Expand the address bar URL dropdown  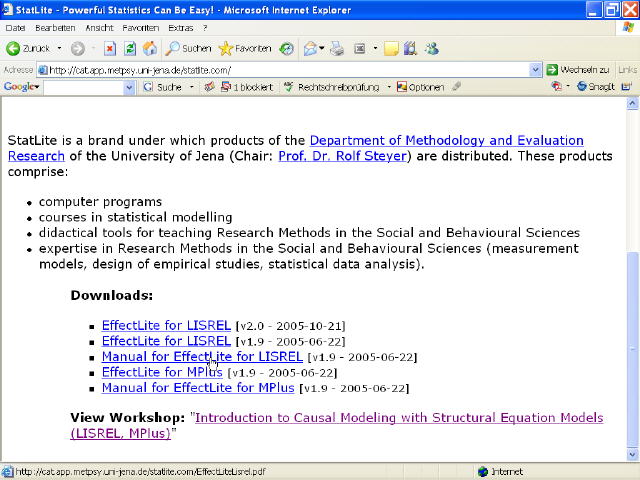[x=536, y=70]
